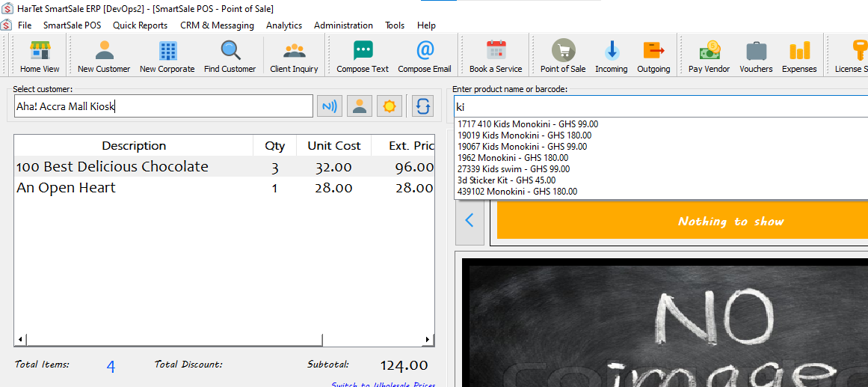Image resolution: width=868 pixels, height=387 pixels.
Task: Click the Select customer text field
Action: 163,106
